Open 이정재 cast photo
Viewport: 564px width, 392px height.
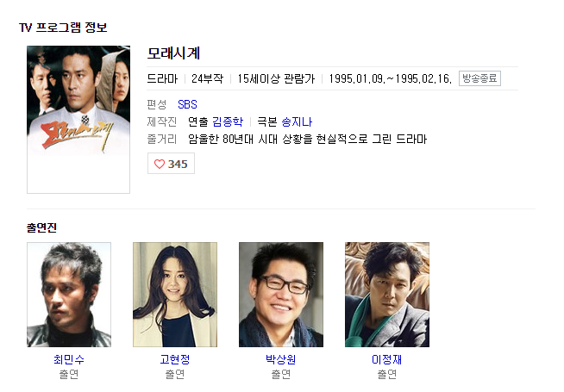(x=387, y=295)
